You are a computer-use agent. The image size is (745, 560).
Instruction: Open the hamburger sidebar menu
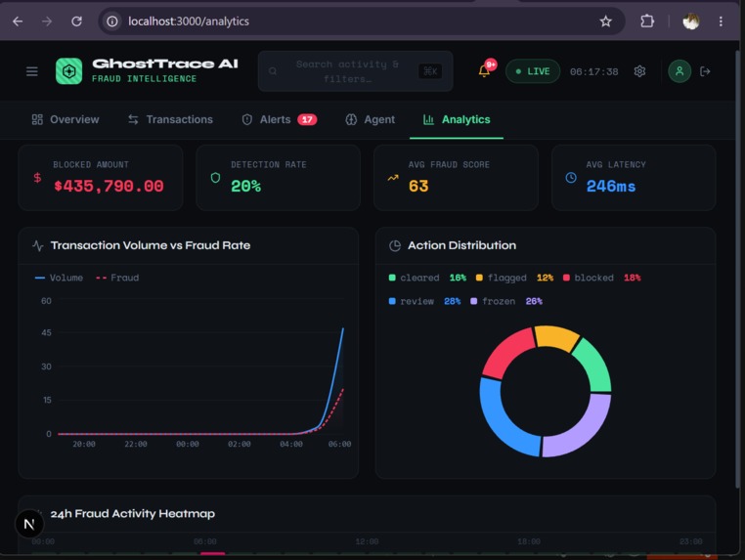32,71
